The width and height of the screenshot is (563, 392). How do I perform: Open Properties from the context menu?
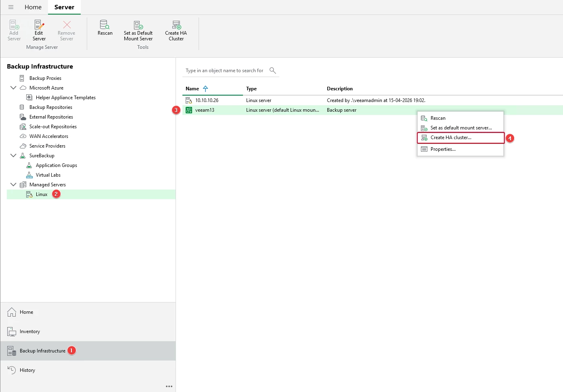coord(460,149)
